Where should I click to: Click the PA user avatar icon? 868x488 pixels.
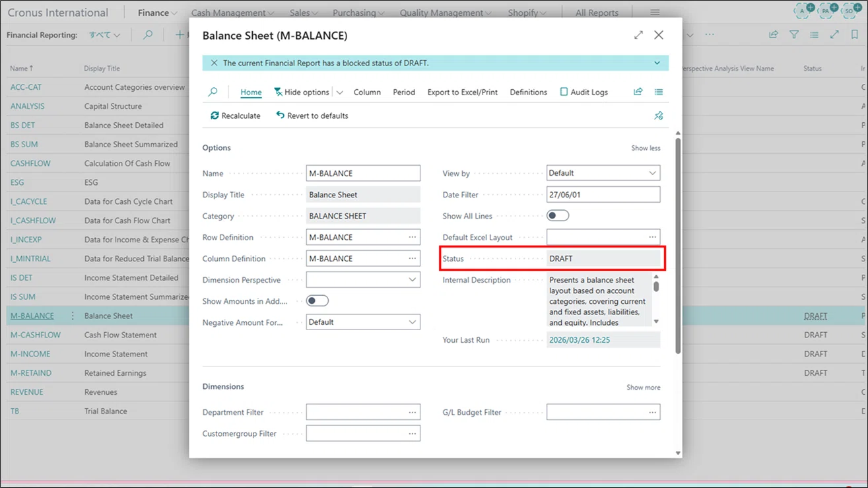pos(826,11)
